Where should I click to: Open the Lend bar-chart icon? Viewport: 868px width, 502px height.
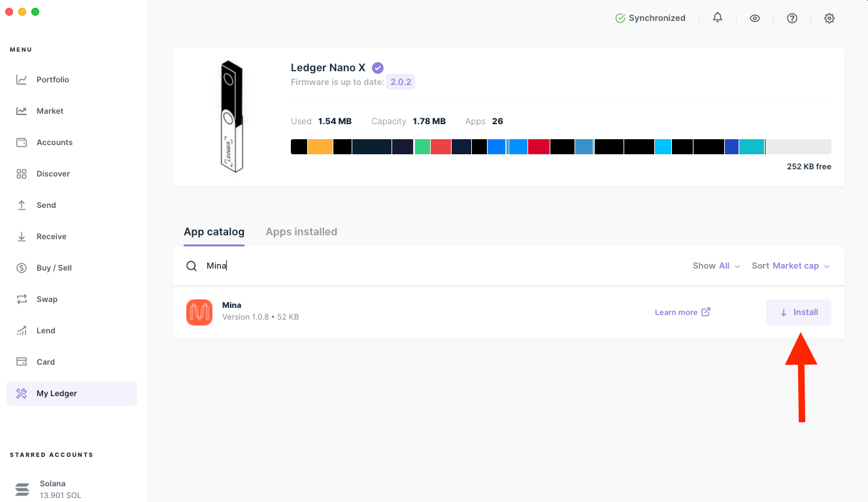[22, 331]
